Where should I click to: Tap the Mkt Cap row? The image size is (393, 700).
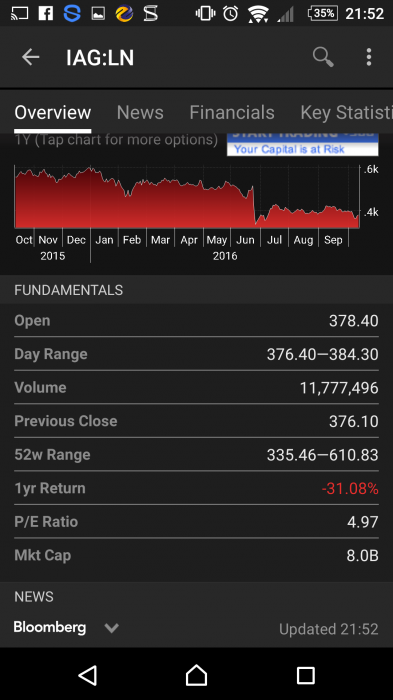(x=196, y=555)
